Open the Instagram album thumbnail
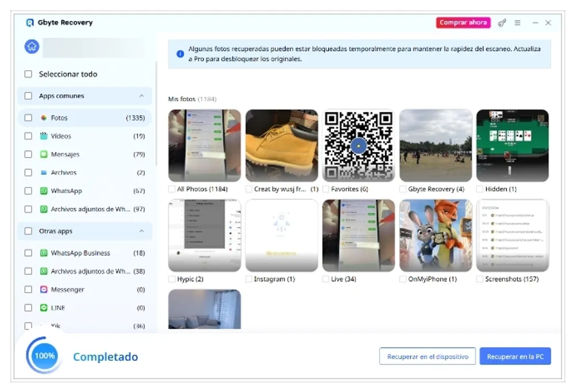Viewport: 575px width, 392px height. click(x=282, y=236)
